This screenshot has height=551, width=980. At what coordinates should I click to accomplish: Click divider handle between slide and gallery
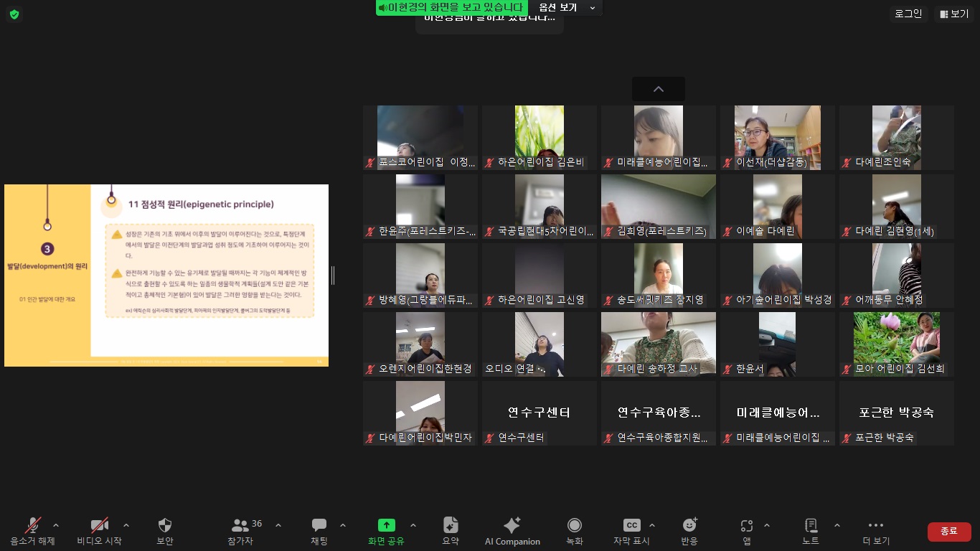[x=333, y=275]
